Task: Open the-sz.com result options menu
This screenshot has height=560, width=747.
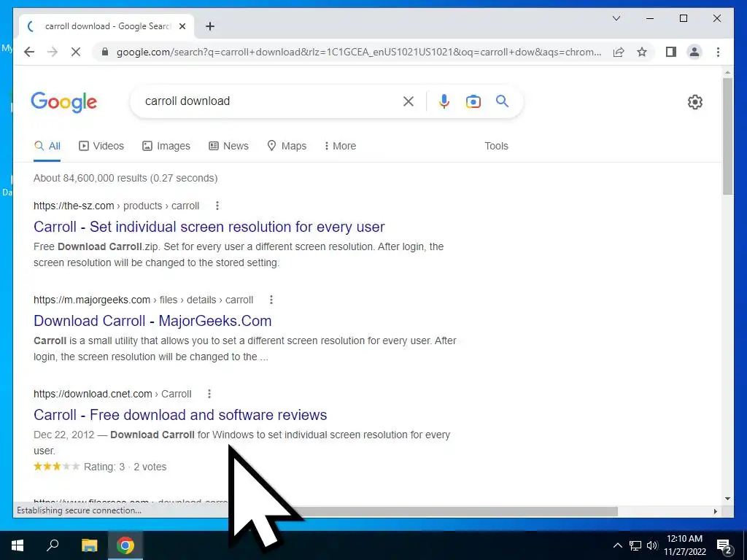Action: point(217,206)
